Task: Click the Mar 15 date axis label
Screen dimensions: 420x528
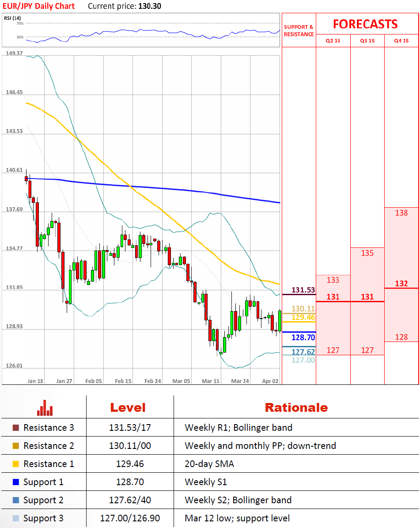Action: (x=211, y=381)
